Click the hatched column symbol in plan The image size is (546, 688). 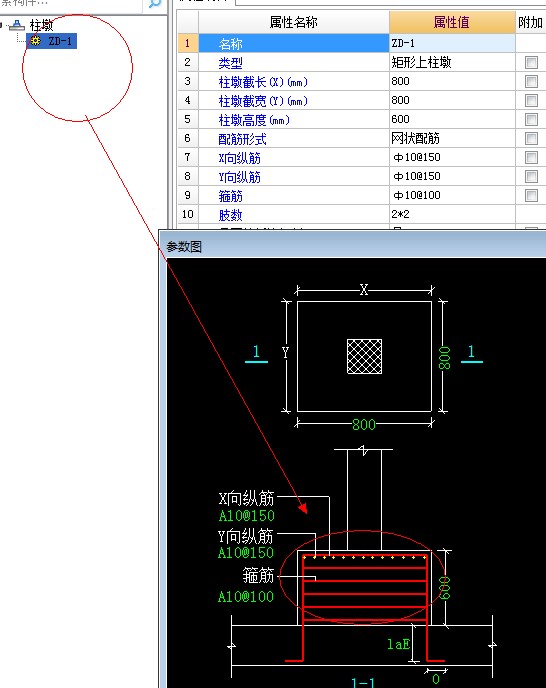[364, 356]
